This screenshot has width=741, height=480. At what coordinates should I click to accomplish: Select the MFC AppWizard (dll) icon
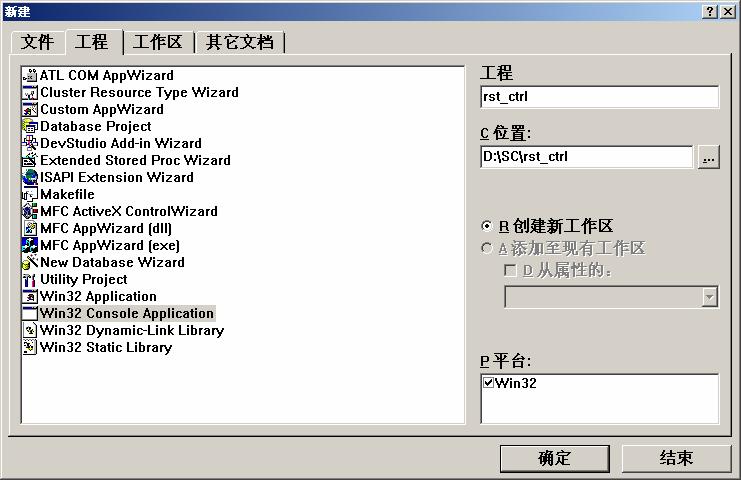[30, 228]
